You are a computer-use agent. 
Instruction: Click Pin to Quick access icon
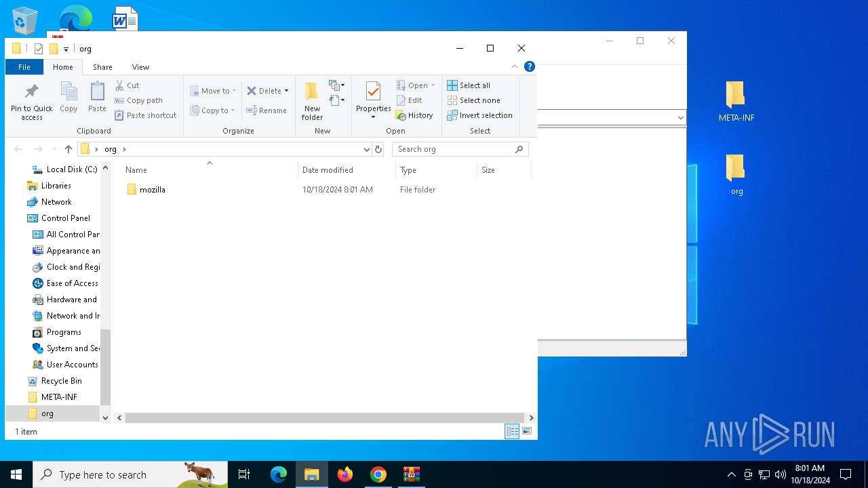[x=31, y=102]
